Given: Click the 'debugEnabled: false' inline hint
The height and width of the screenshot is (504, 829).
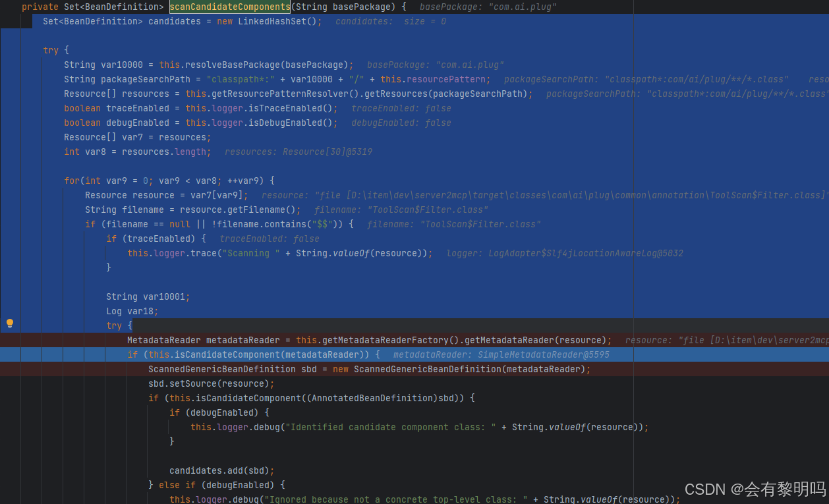Looking at the screenshot, I should pyautogui.click(x=401, y=123).
